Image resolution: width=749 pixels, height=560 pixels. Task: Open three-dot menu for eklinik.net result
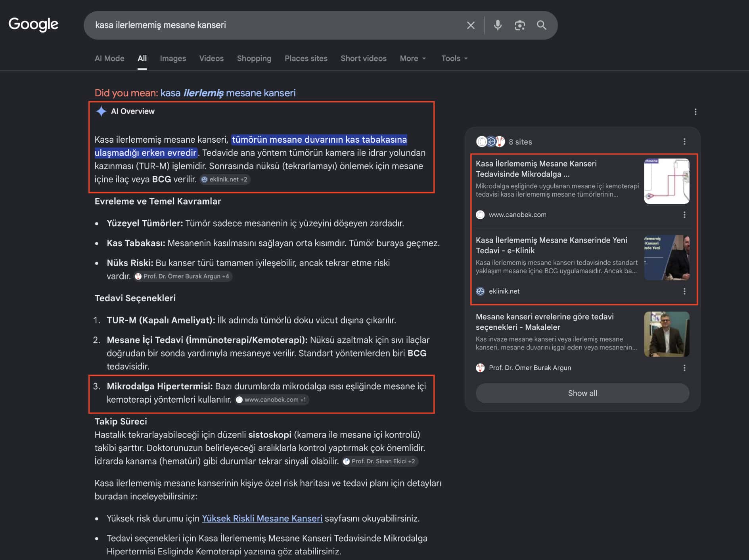(x=684, y=291)
